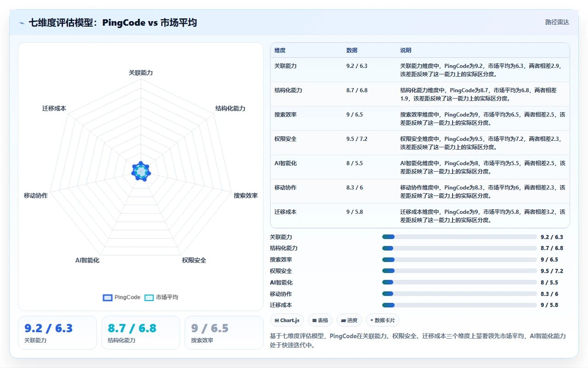Click the 搜索效率 radar axis label

pyautogui.click(x=246, y=196)
